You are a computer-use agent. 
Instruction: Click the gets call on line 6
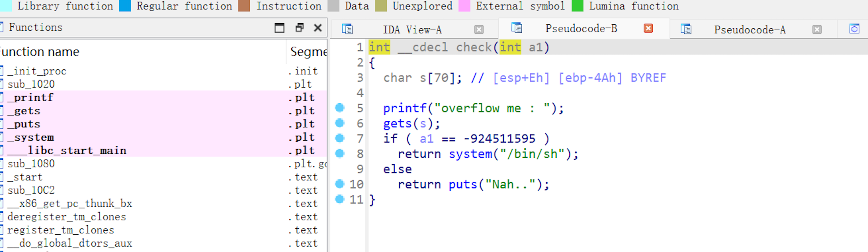tap(398, 123)
